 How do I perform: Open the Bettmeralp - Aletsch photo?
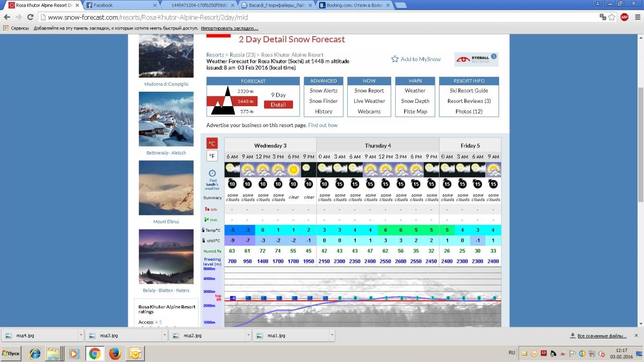coord(166,119)
